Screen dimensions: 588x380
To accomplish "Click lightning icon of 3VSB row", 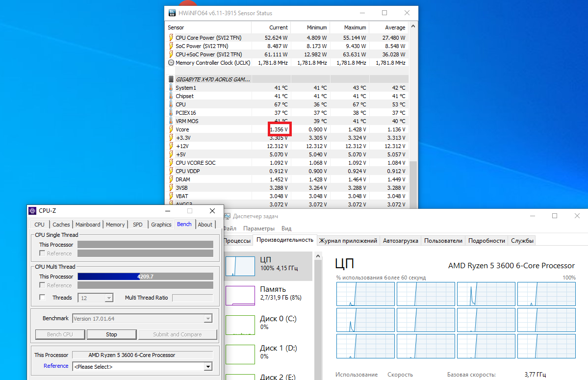I will pos(171,188).
